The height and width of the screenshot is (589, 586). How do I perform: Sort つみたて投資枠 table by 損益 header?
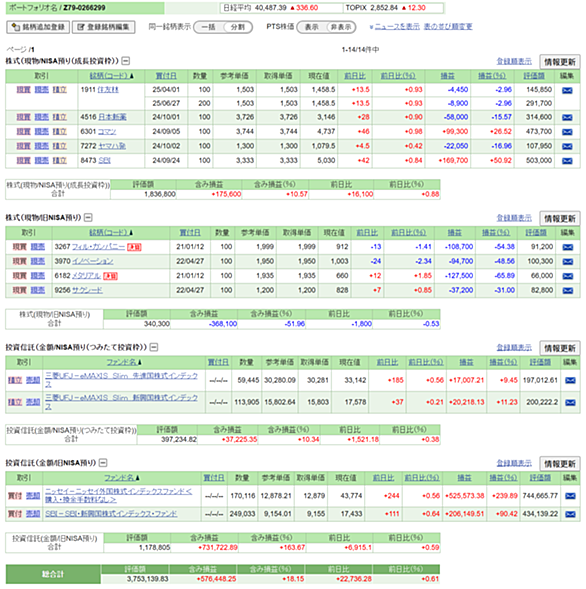(x=466, y=362)
